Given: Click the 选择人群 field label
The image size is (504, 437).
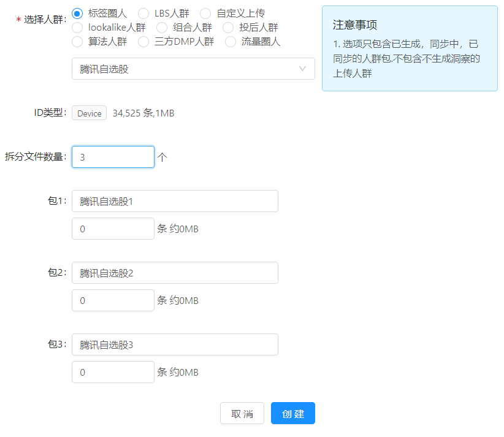Looking at the screenshot, I should click(x=42, y=19).
